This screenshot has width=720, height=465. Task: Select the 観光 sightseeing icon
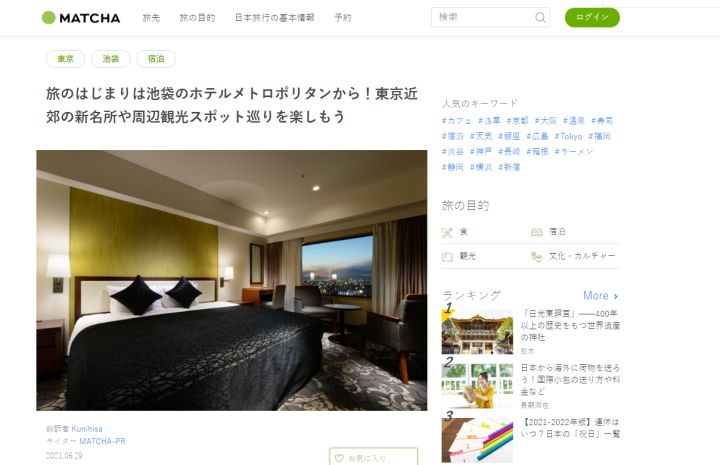pos(447,257)
